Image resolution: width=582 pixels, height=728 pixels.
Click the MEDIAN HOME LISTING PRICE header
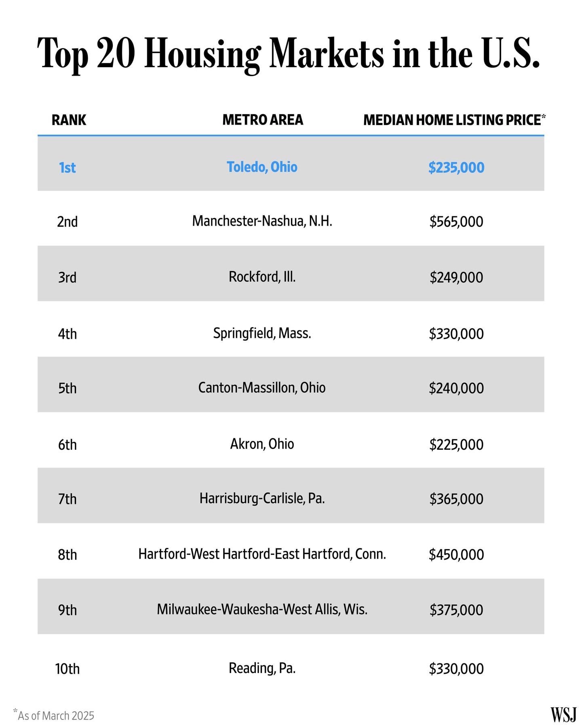coord(454,120)
